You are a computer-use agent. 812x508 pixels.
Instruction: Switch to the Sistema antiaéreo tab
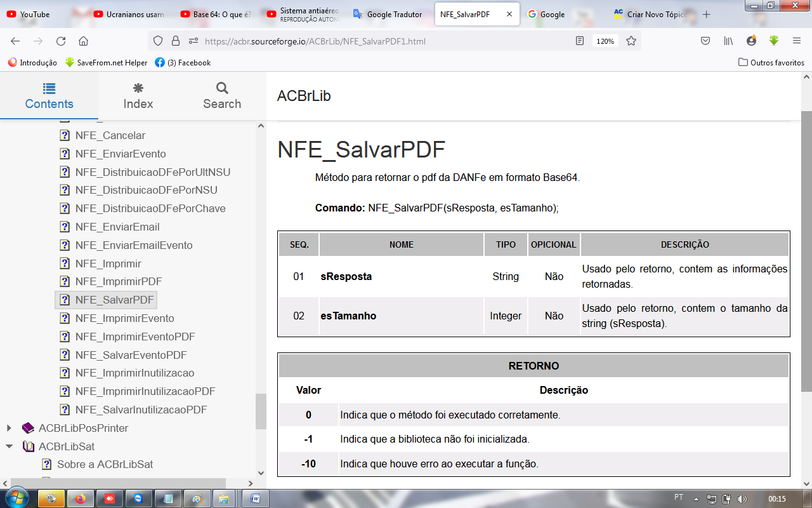click(x=303, y=14)
